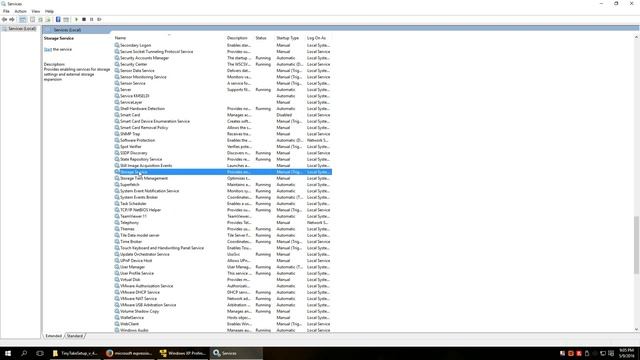Open taskbar Search magnifier
The image size is (640, 360).
click(24, 353)
